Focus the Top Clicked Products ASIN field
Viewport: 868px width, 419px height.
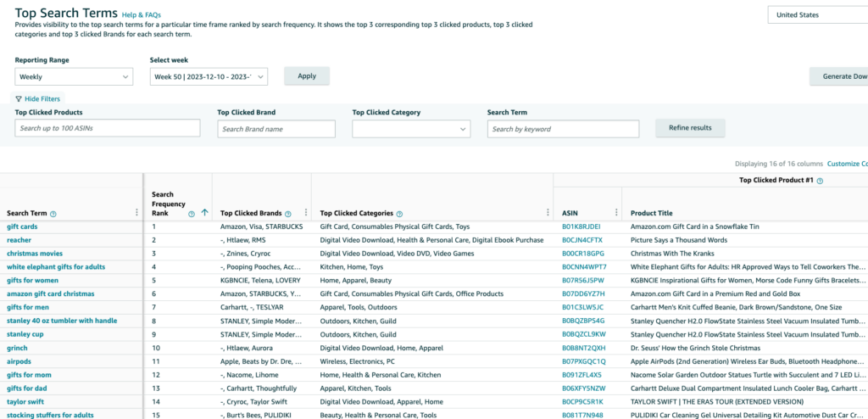108,128
